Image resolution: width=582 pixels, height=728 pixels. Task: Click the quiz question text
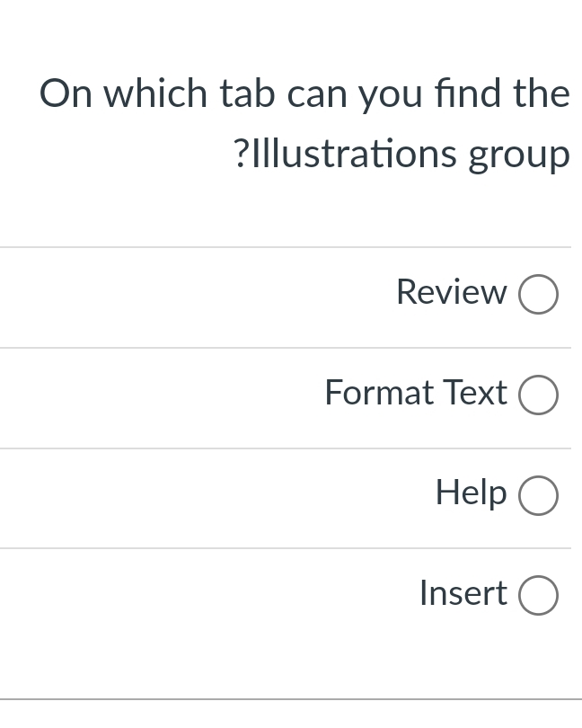pyautogui.click(x=304, y=121)
